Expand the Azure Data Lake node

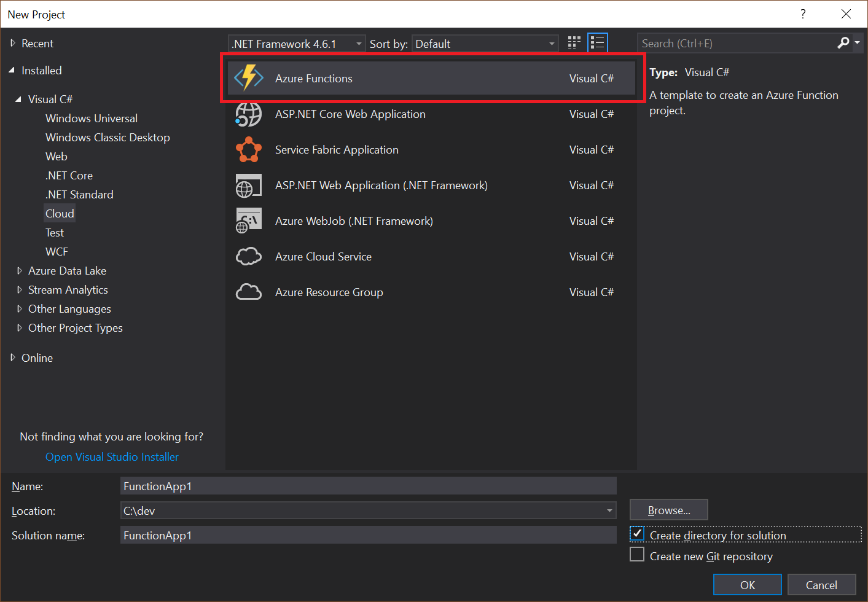(x=19, y=270)
